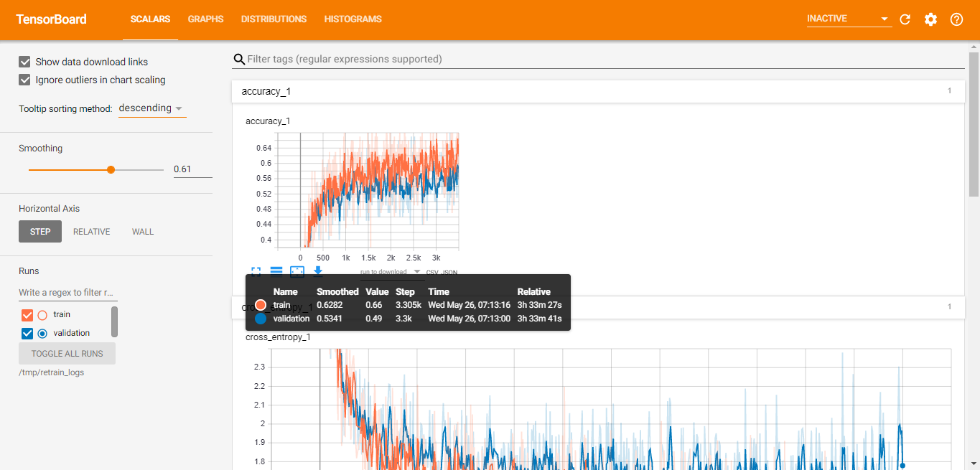The width and height of the screenshot is (980, 470).
Task: Switch to the GRAPHS tab
Action: pyautogui.click(x=206, y=19)
